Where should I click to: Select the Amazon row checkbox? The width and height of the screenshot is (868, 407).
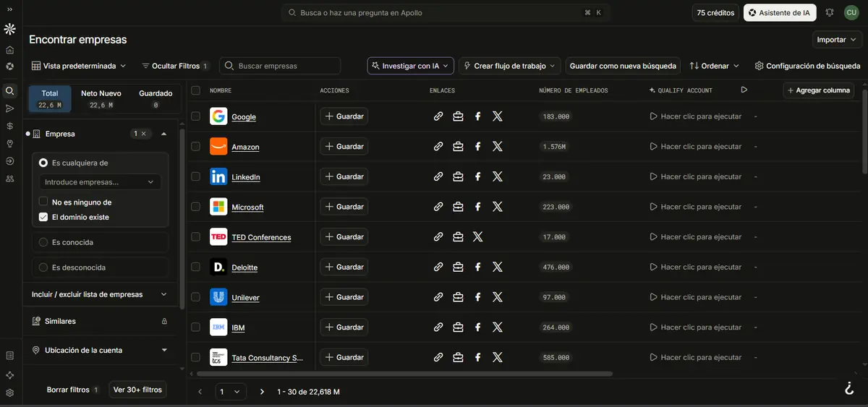(x=195, y=146)
